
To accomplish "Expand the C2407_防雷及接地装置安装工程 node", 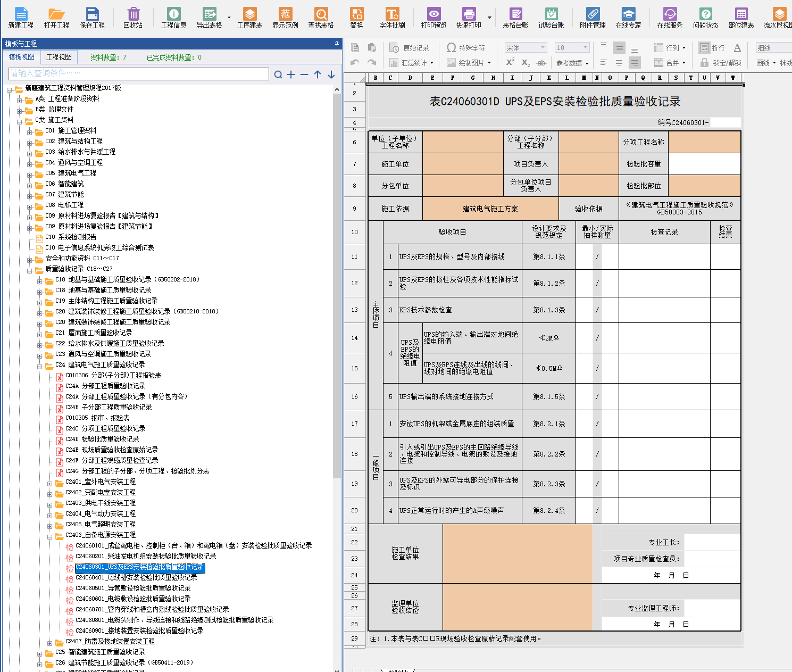I will pyautogui.click(x=51, y=643).
